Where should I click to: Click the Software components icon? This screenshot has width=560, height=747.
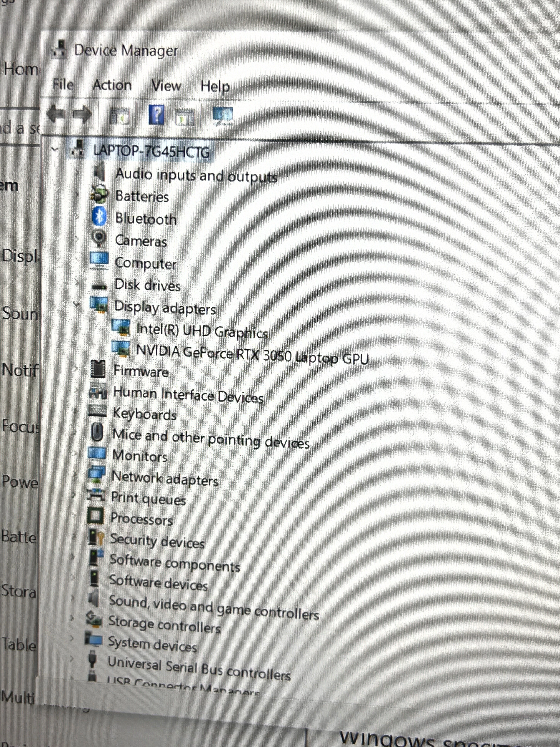tap(96, 557)
